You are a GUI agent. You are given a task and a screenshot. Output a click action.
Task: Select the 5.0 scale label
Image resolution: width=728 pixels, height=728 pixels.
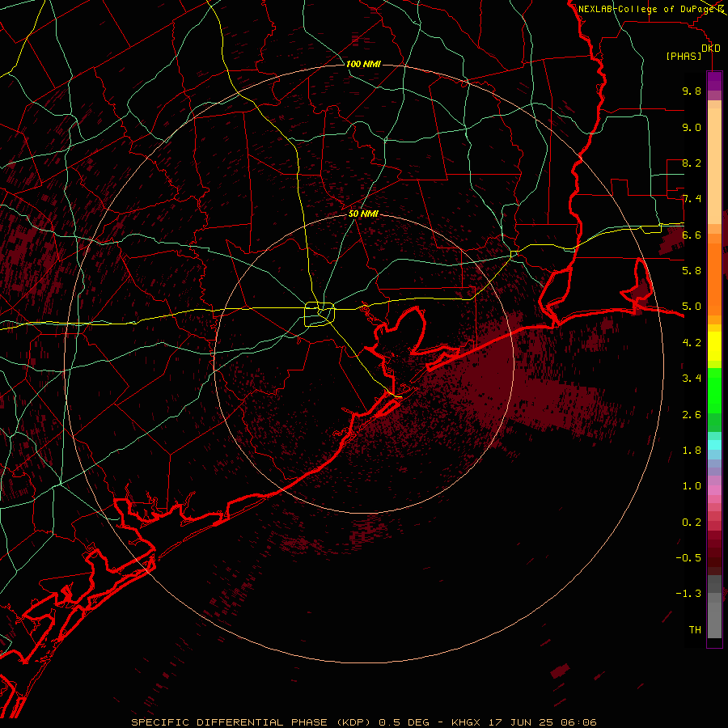click(x=692, y=307)
